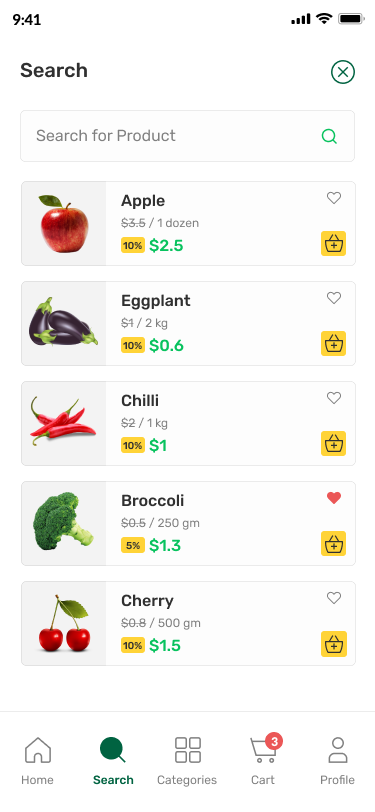Go to the Profile tab

pos(338,761)
